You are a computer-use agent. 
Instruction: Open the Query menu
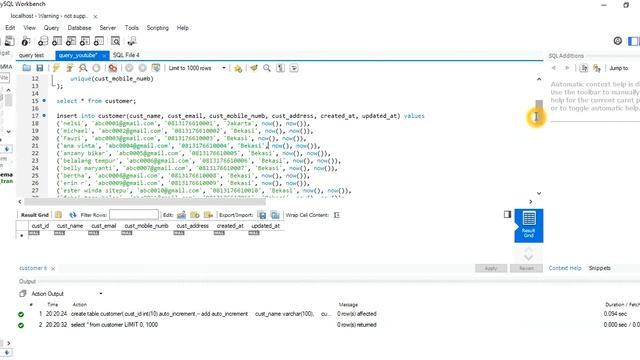tap(51, 28)
